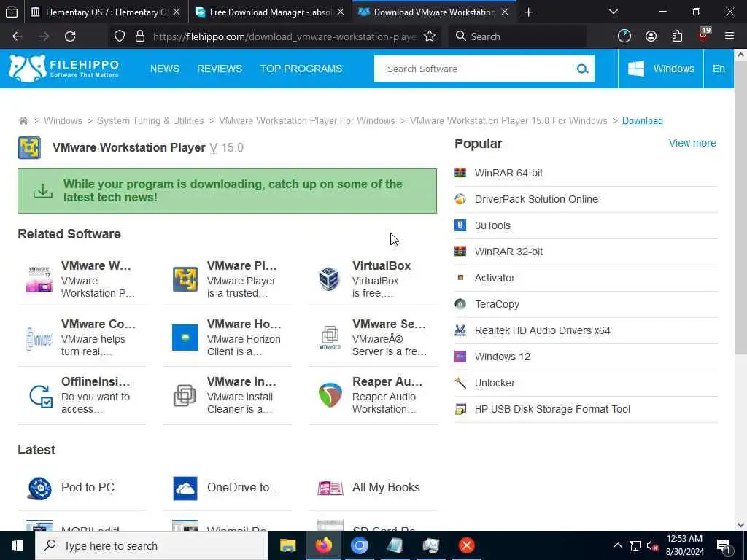Click the muted volume tray icon
This screenshot has height=560, width=747.
pos(652,545)
